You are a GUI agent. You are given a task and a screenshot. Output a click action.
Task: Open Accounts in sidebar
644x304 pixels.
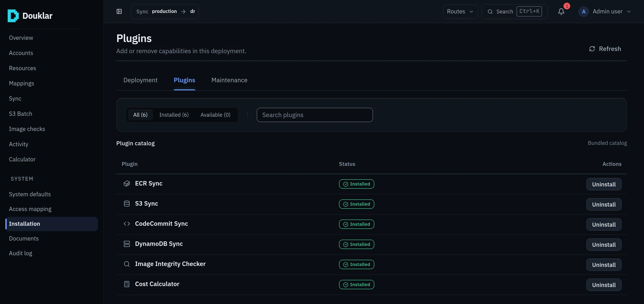[x=21, y=53]
